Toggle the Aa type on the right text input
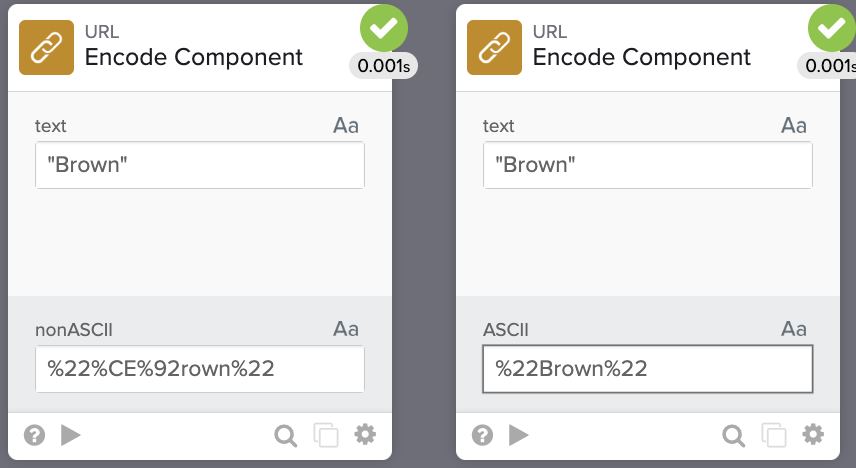This screenshot has height=468, width=856. click(793, 126)
